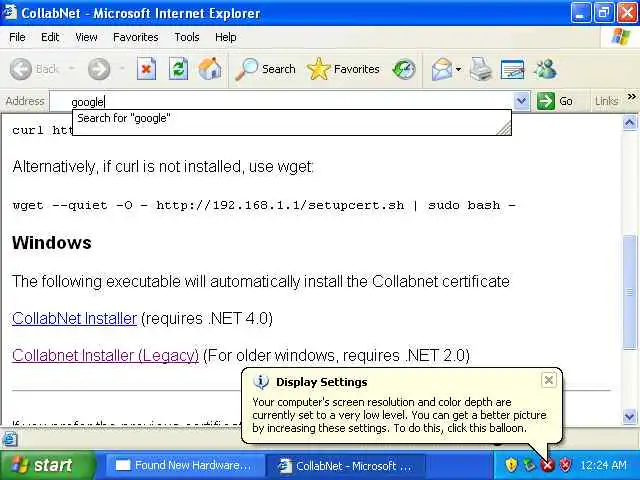
Task: Click the Display Settings balloon message text
Action: 399,415
